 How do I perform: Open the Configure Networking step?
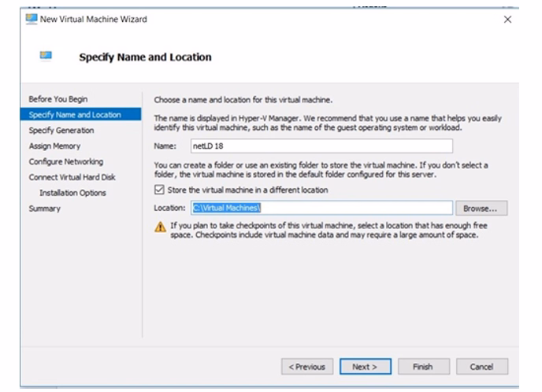[x=65, y=161]
